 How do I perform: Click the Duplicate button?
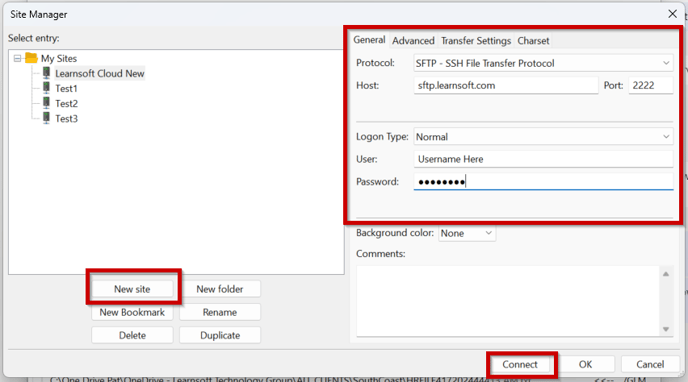pos(220,336)
